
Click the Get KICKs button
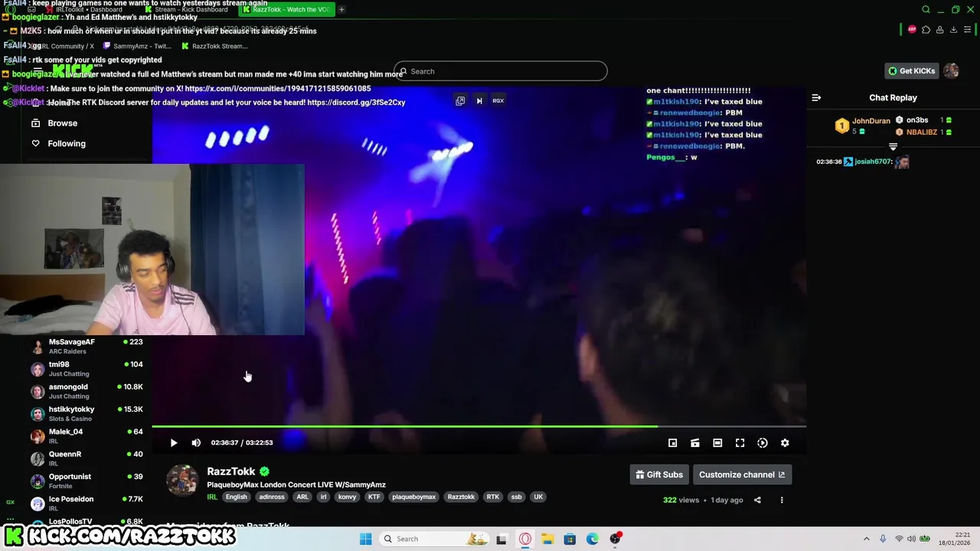pos(911,71)
